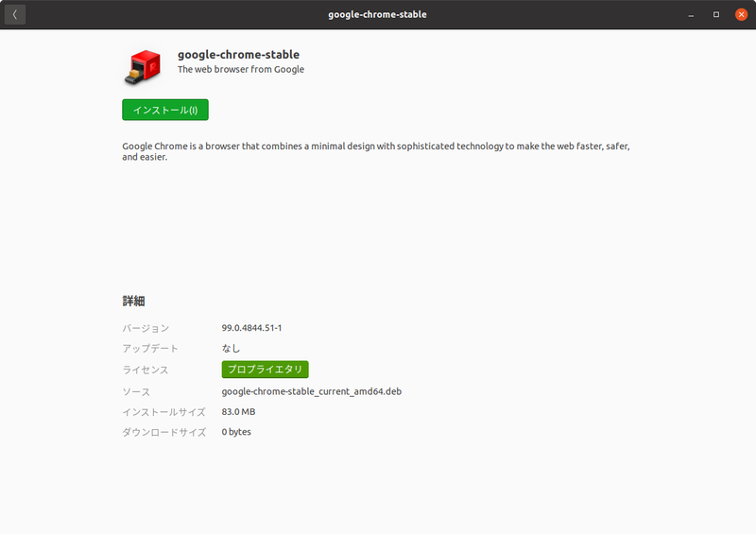Screen dimensions: 756x534
Task: Select the 83.0 MB install size
Action: [239, 412]
